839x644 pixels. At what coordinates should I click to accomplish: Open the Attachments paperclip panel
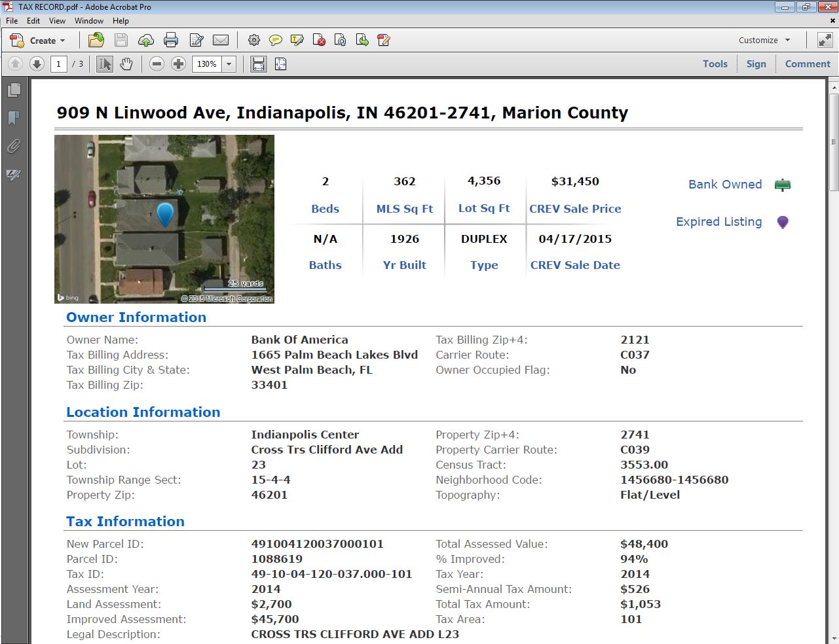[x=14, y=146]
